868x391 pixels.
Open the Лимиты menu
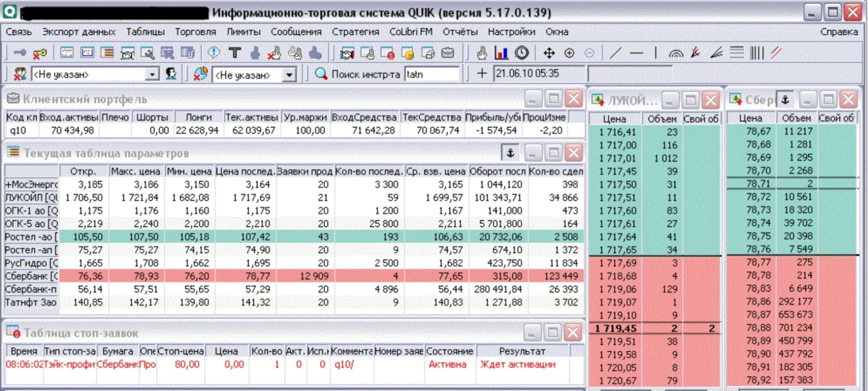tap(244, 32)
